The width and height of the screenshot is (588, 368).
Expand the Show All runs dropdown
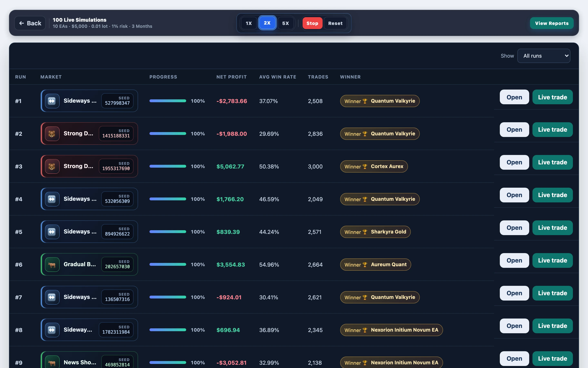pos(544,56)
